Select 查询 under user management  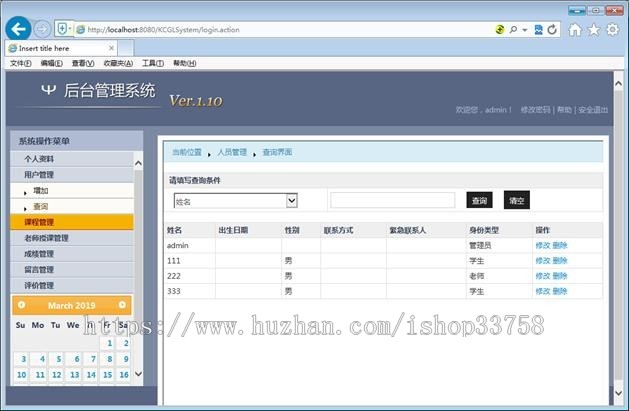click(72, 206)
